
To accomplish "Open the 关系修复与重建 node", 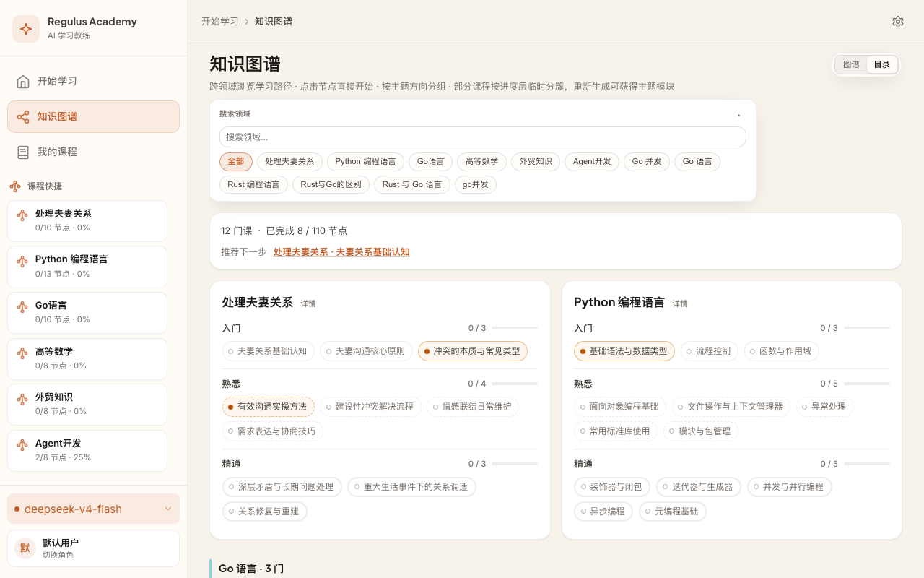I will [265, 512].
